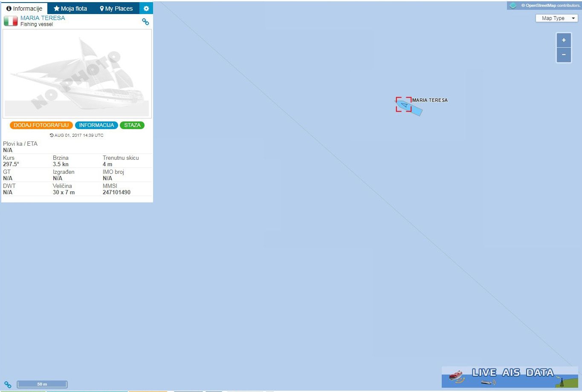Switch to the Moja flota tab
This screenshot has height=392, width=582.
point(70,9)
